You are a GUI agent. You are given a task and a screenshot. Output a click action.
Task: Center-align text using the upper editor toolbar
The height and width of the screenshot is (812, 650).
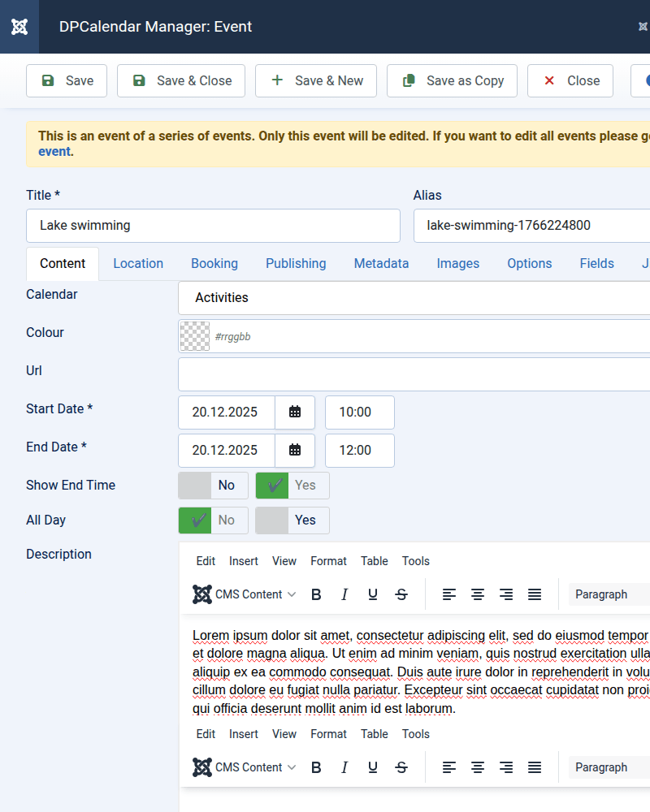[x=478, y=594]
